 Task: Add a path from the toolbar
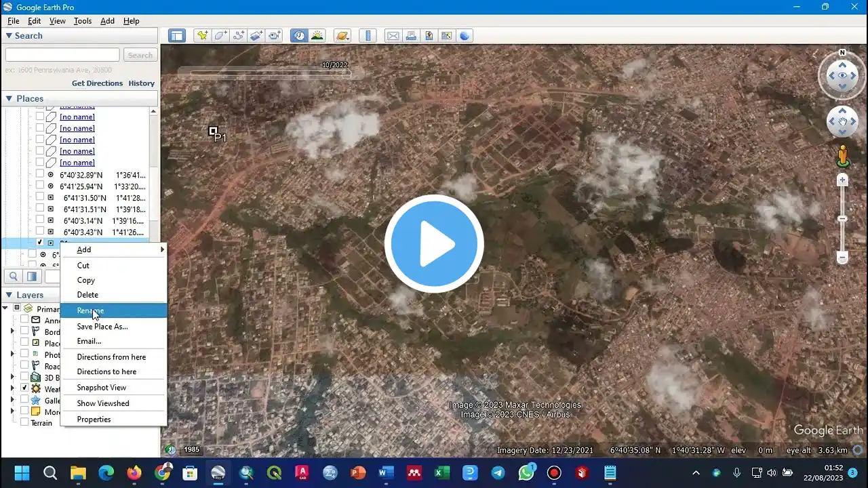[x=239, y=36]
